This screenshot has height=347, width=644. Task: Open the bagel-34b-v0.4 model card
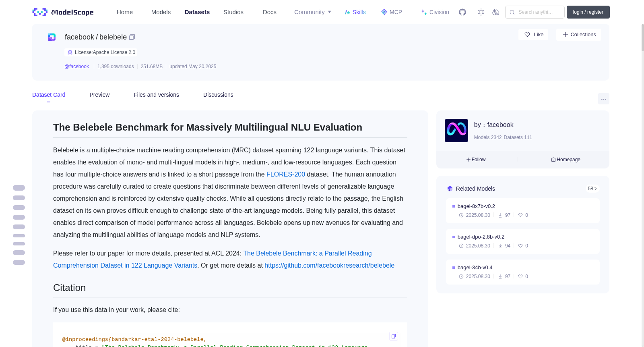pyautogui.click(x=522, y=272)
